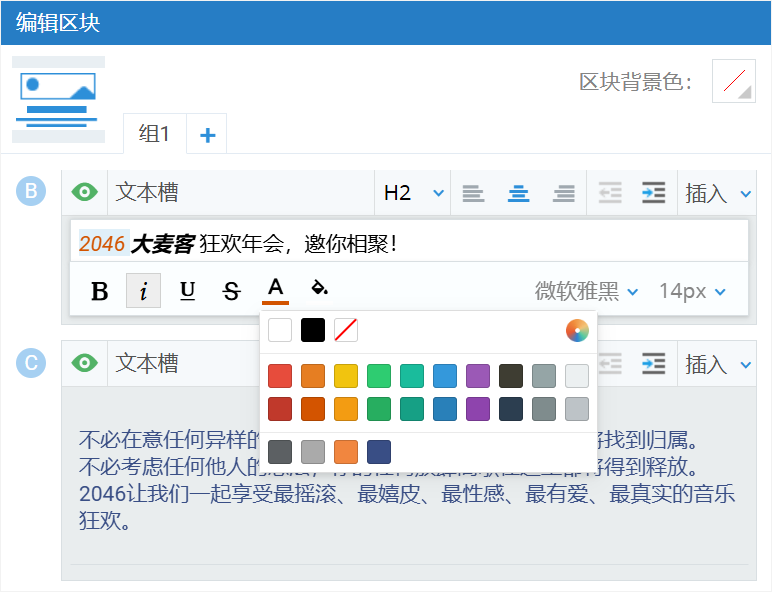
Task: Pick the black color swatch
Action: coord(313,330)
